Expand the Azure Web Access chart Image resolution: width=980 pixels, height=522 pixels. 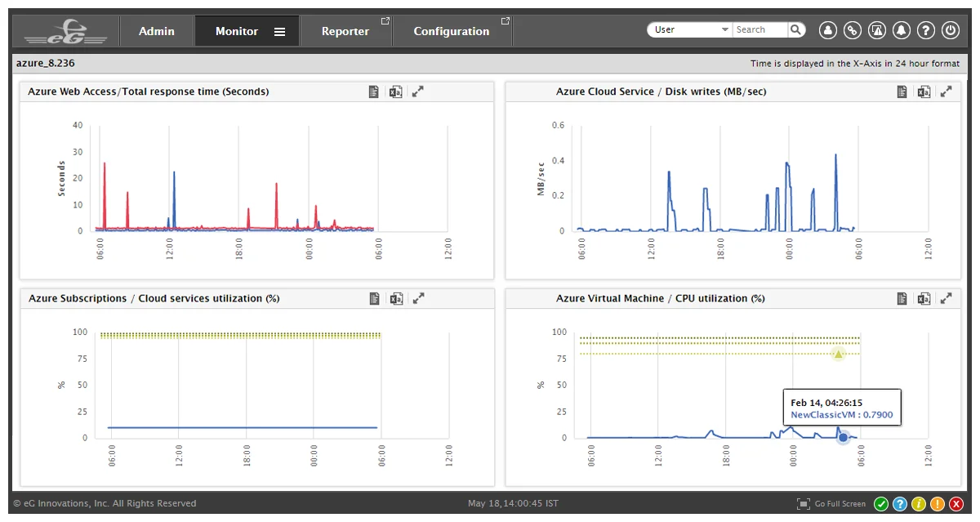tap(418, 91)
